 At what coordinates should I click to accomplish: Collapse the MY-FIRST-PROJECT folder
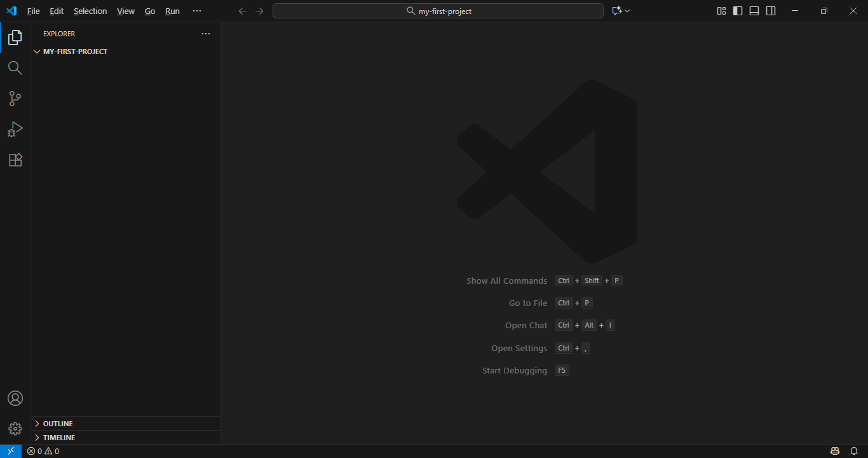tap(37, 52)
